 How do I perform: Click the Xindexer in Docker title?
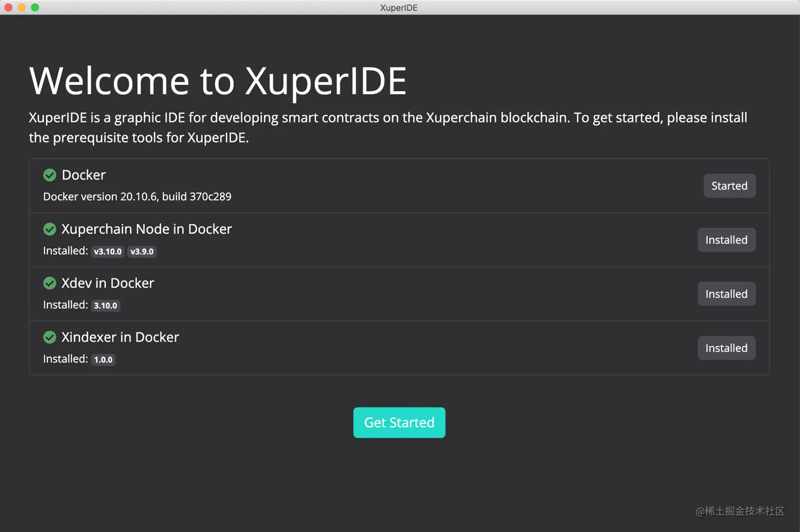point(120,337)
